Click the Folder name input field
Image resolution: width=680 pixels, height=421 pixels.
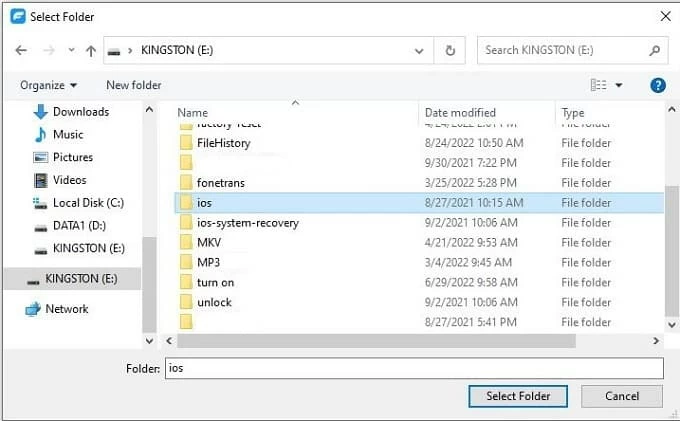coord(414,369)
